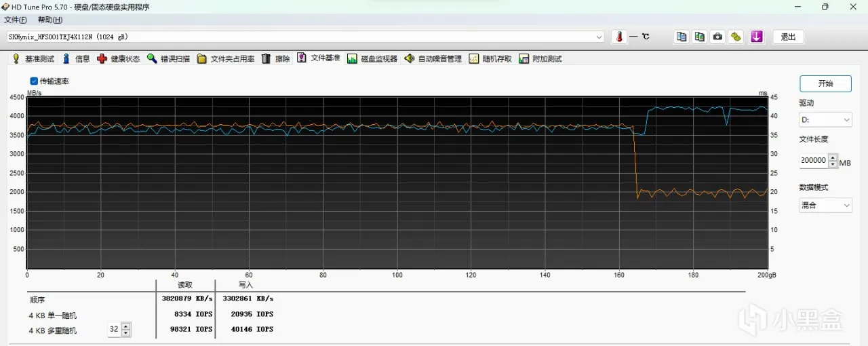
Task: Click the camera save screenshot icon
Action: click(x=717, y=37)
